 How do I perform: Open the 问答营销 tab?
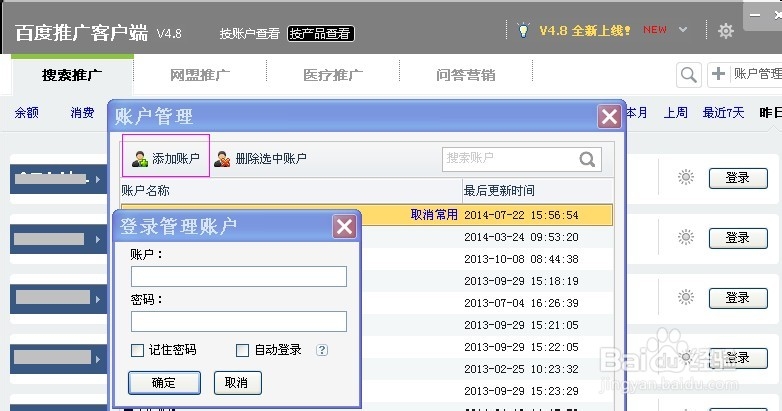(466, 75)
